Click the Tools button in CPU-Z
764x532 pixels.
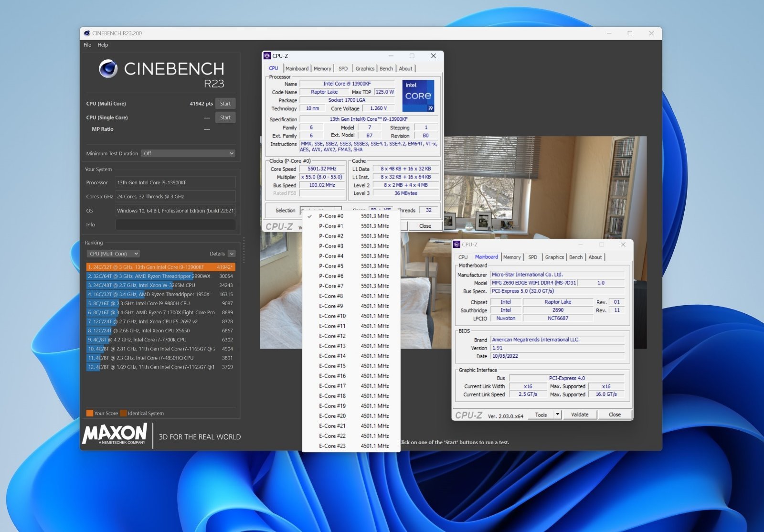pos(541,415)
